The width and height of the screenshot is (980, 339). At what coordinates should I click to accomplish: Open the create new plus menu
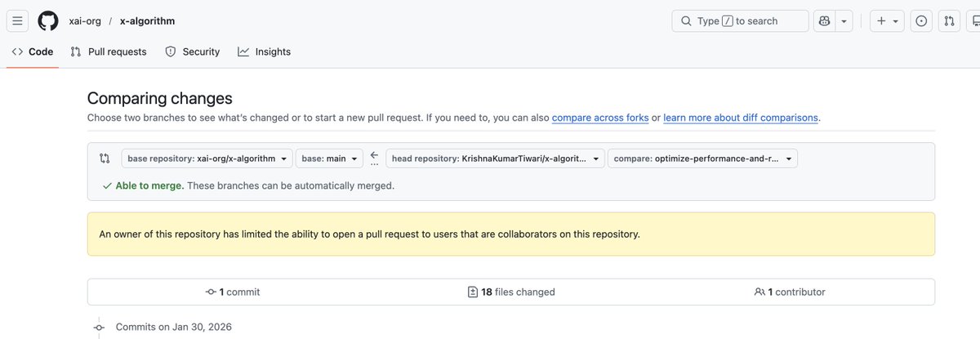click(x=887, y=21)
